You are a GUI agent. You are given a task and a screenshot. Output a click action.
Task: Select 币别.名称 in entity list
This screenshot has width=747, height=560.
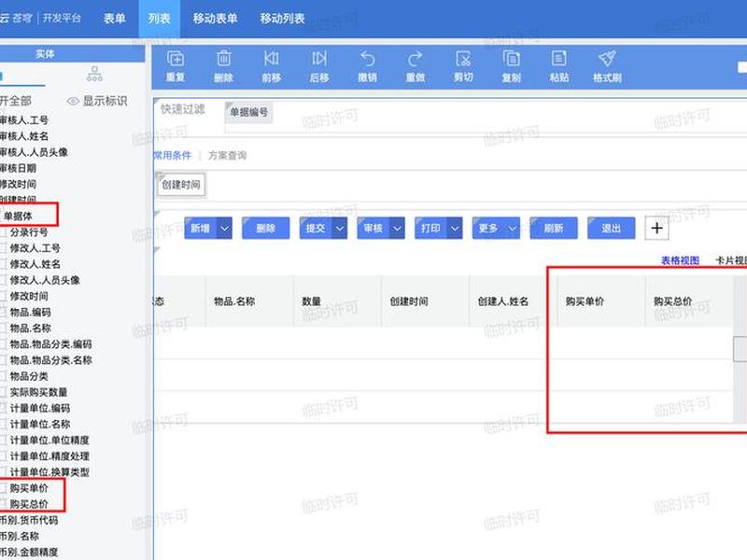pos(20,536)
